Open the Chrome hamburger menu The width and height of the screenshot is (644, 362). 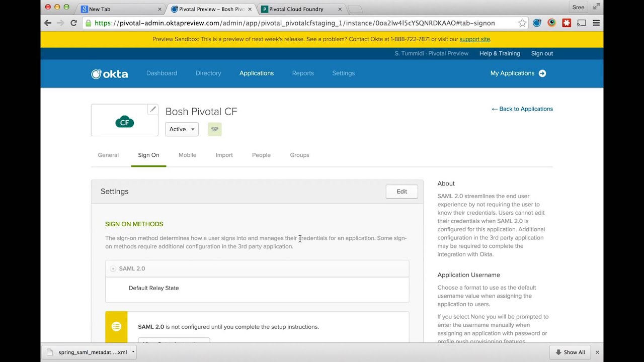(596, 23)
